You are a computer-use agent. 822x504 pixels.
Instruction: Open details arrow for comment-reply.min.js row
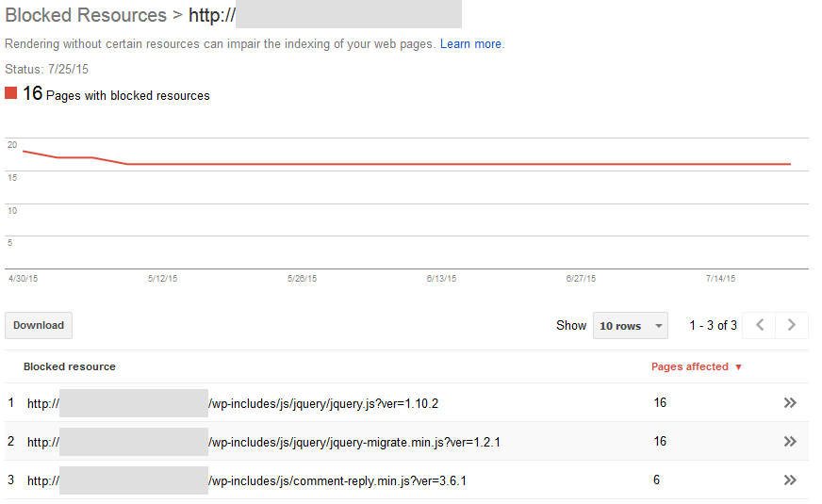pyautogui.click(x=790, y=480)
